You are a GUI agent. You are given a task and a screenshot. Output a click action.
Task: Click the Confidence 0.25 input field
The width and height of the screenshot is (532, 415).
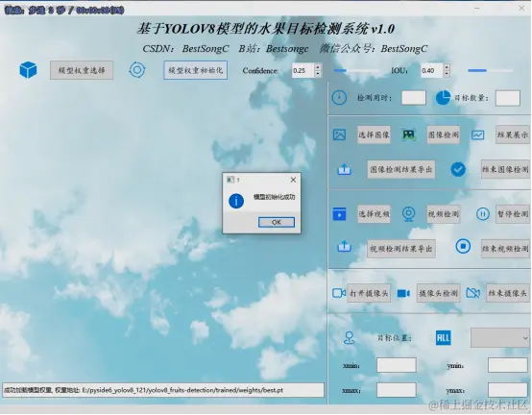pyautogui.click(x=303, y=70)
